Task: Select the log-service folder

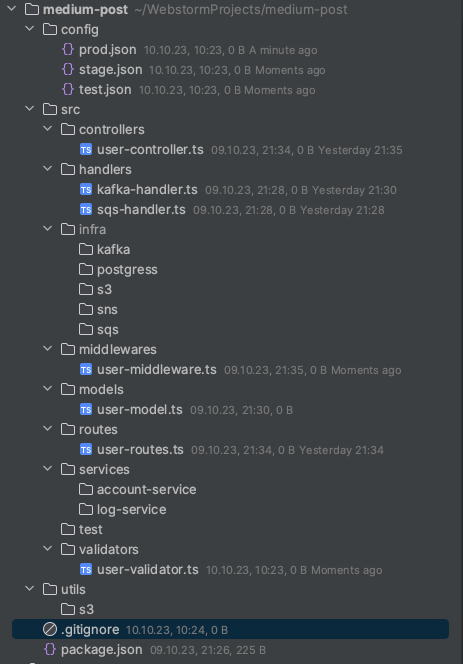Action: (131, 509)
